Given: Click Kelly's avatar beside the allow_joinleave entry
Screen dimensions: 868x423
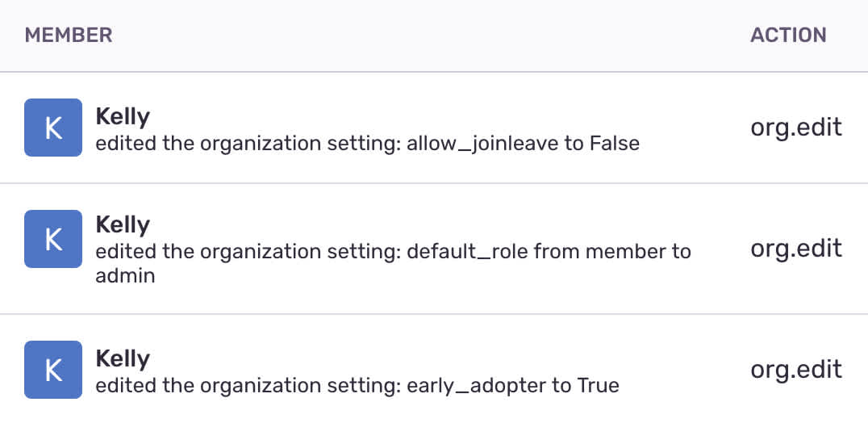Looking at the screenshot, I should (53, 128).
